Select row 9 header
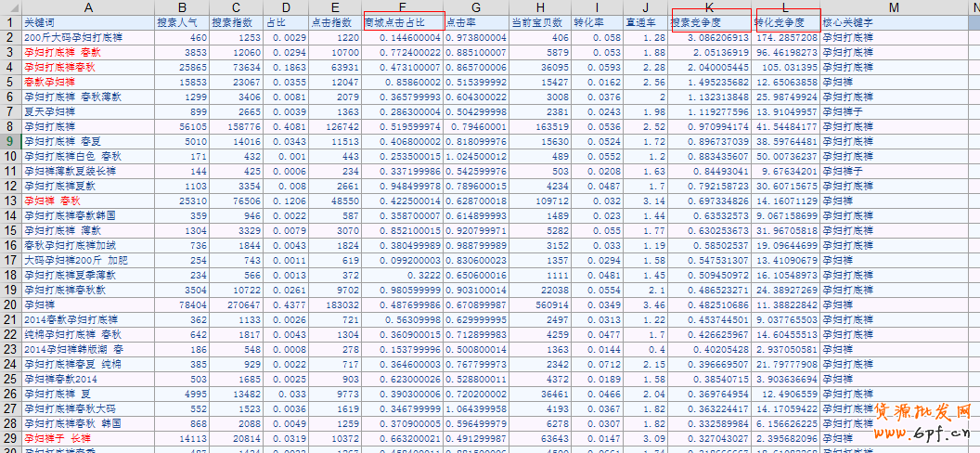 click(9, 141)
